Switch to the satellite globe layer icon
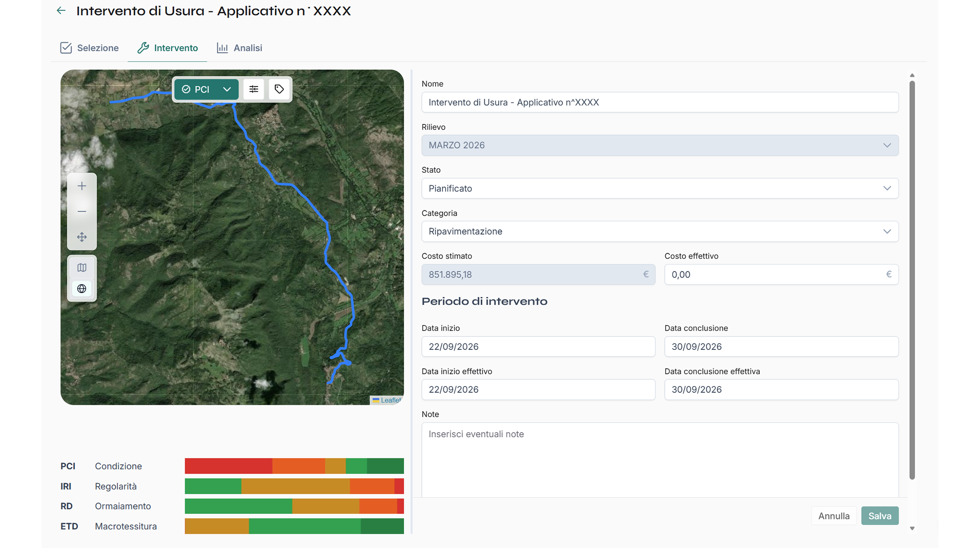 pos(82,289)
